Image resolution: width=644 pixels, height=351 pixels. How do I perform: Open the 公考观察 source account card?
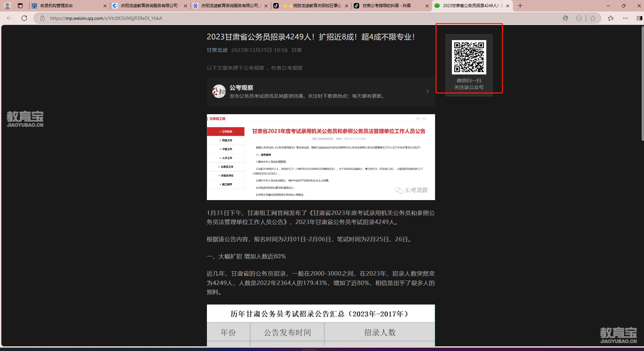click(321, 92)
